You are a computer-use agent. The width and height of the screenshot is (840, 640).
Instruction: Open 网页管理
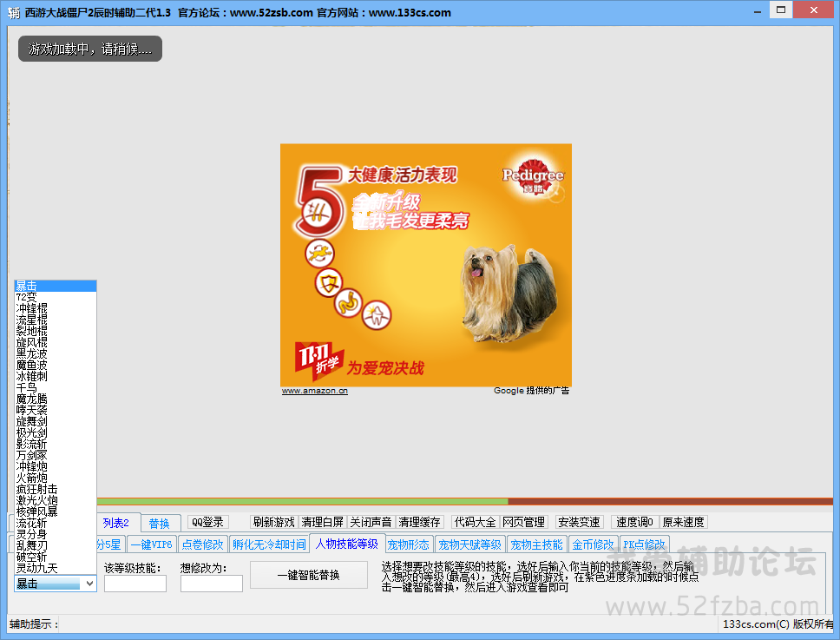(523, 522)
